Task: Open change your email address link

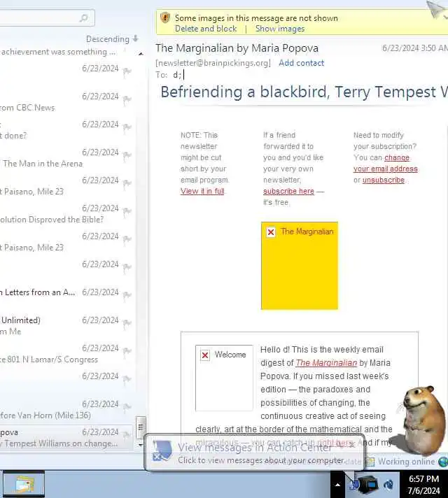Action: pos(386,163)
